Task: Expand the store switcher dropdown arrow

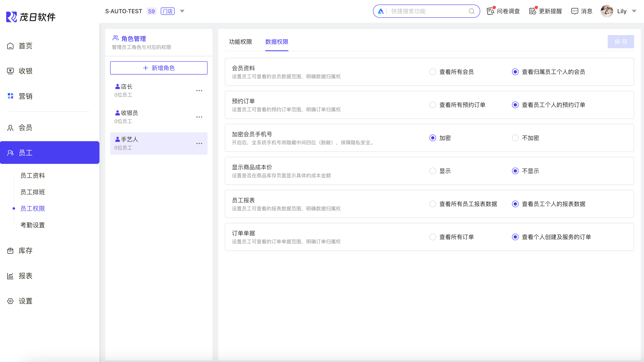Action: coord(182,11)
